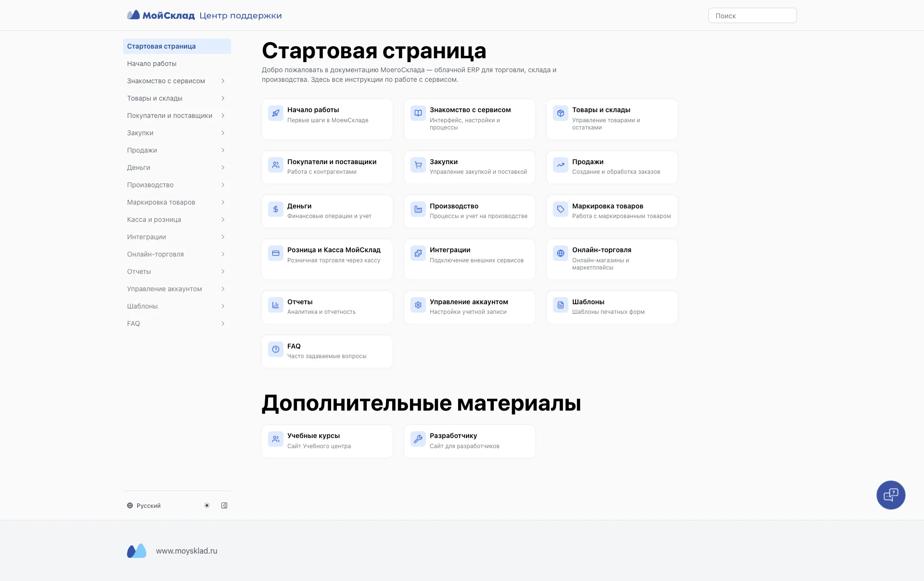
Task: Click the question mark FAQ card icon
Action: pyautogui.click(x=276, y=349)
